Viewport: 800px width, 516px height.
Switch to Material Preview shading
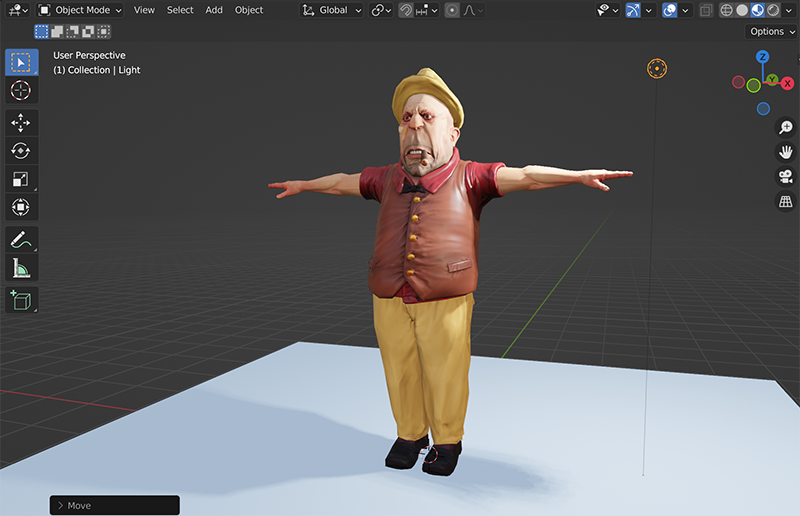click(758, 10)
